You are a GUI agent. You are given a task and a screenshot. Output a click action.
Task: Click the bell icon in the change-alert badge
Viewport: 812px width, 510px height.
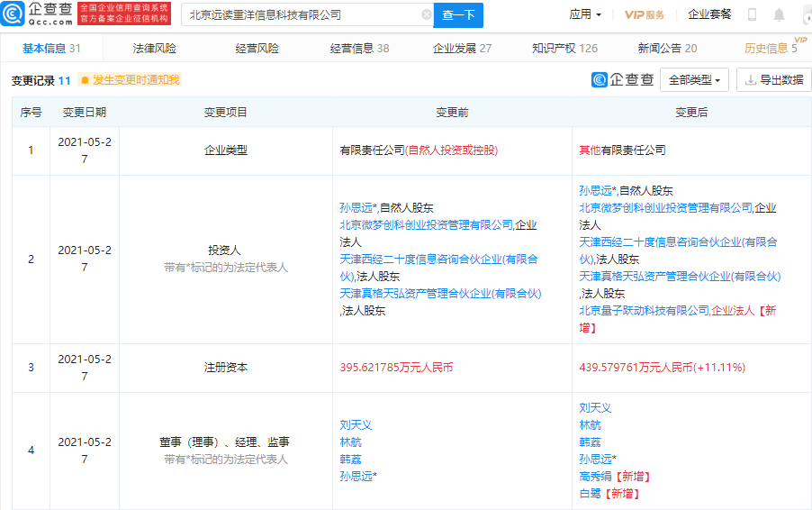click(85, 80)
